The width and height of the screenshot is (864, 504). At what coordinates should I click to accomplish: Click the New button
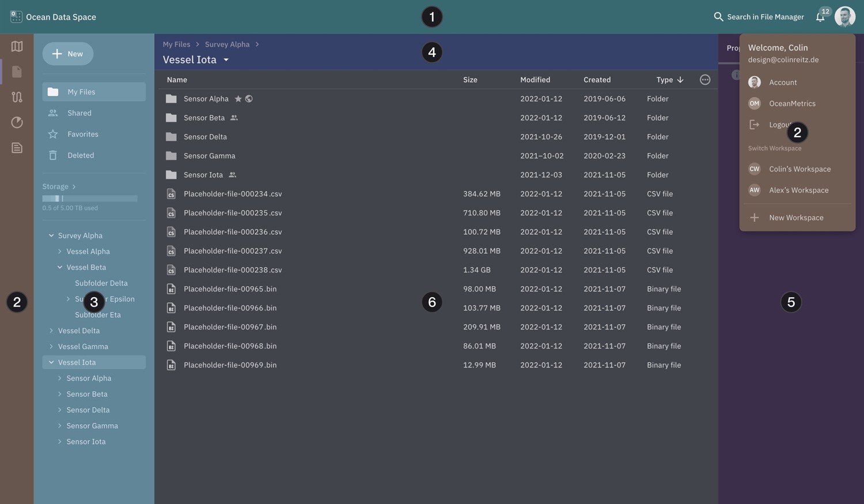[x=67, y=54]
